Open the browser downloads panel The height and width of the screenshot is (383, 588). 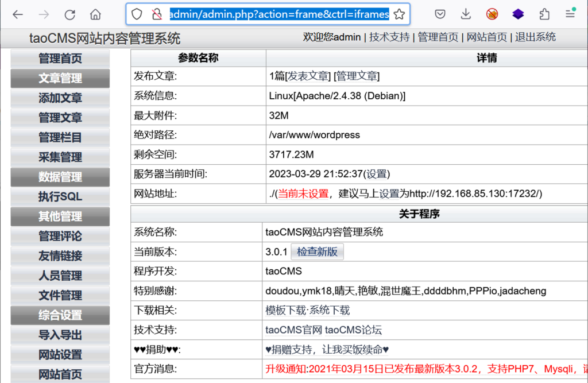point(466,14)
